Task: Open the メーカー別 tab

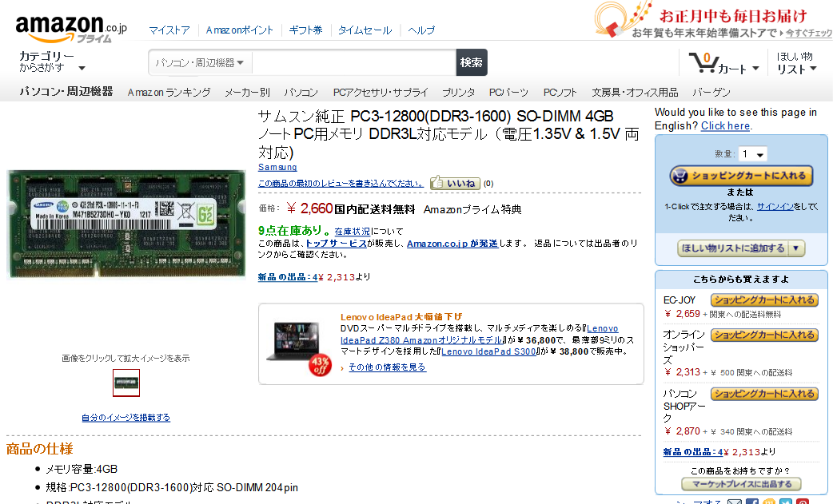Action: tap(247, 93)
